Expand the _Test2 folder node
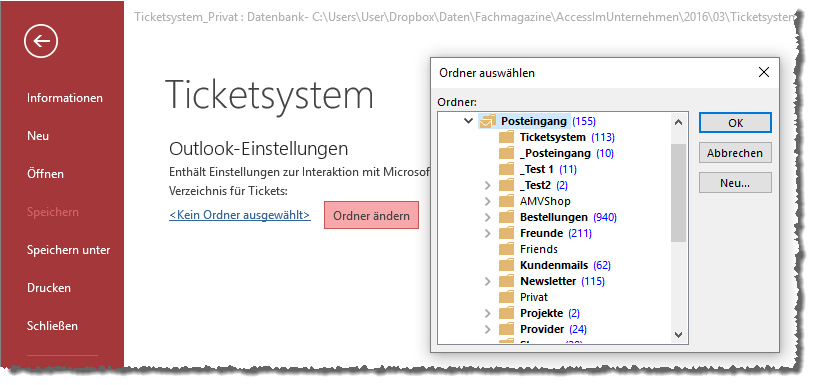Screen dimensions: 815x385 487,185
